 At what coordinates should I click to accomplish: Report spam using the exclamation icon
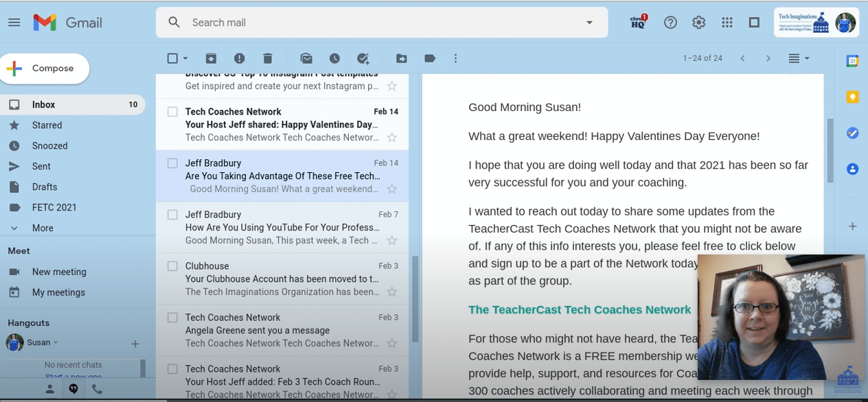click(x=239, y=58)
